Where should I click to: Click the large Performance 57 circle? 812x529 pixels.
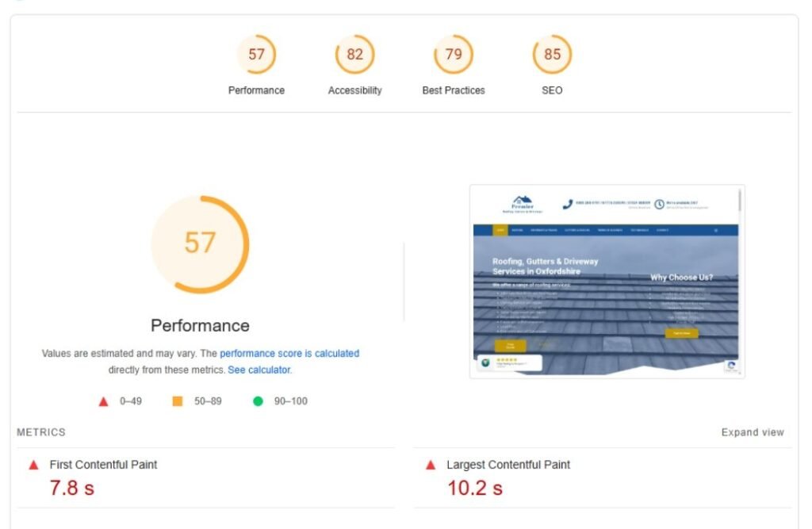point(200,243)
